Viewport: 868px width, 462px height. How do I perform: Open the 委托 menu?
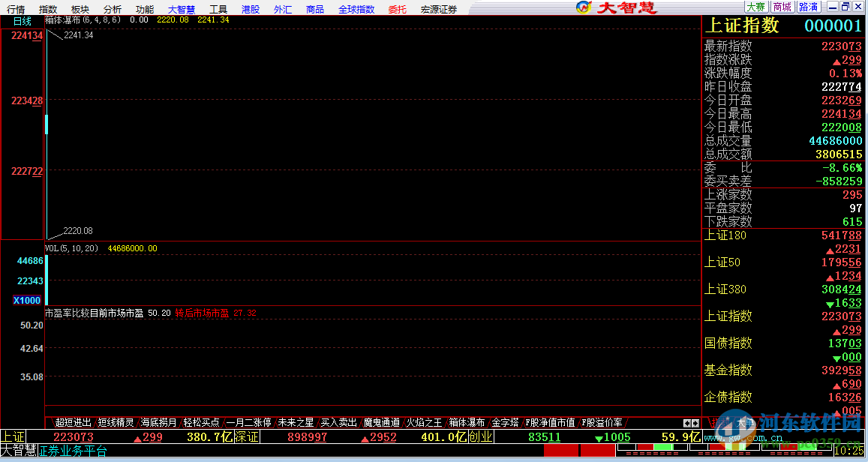pos(397,9)
